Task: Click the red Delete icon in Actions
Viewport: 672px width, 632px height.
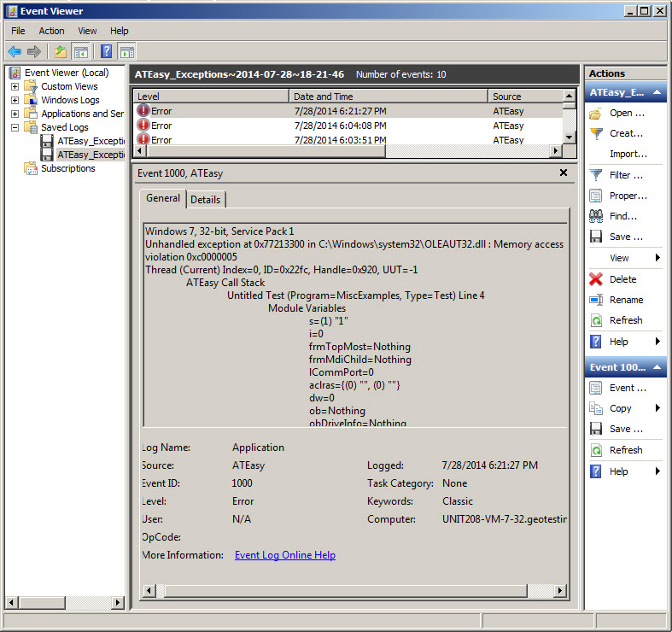Action: [596, 279]
